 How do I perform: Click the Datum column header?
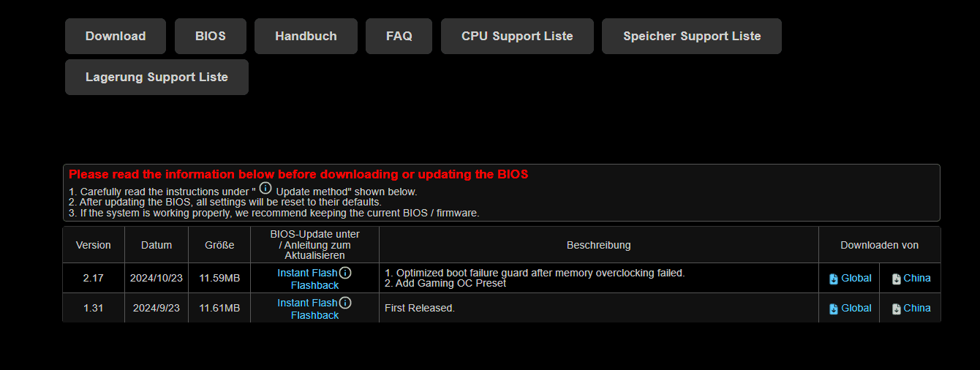coord(157,245)
